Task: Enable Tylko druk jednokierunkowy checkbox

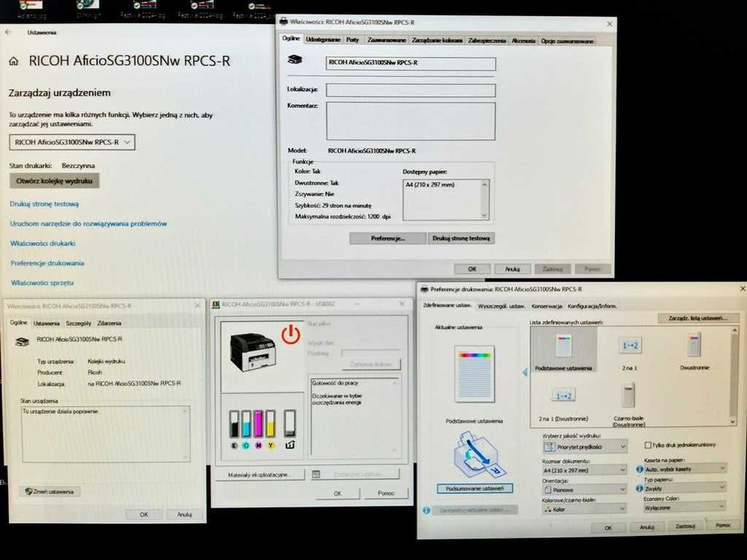Action: coord(648,445)
